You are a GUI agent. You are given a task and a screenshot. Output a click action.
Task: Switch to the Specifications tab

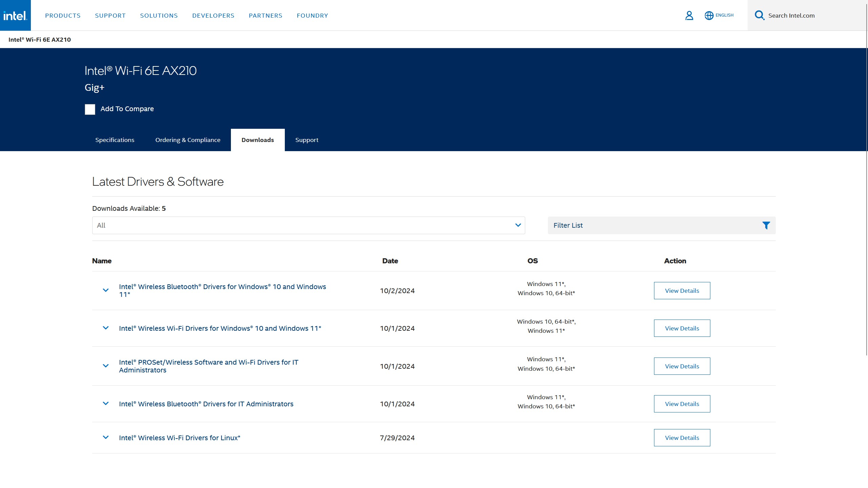[x=115, y=140]
